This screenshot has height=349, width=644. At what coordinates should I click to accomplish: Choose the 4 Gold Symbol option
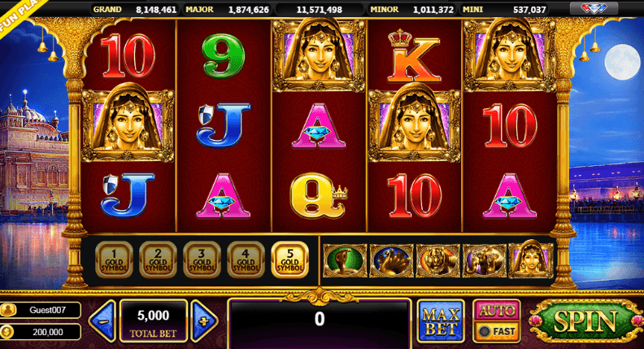click(x=246, y=260)
